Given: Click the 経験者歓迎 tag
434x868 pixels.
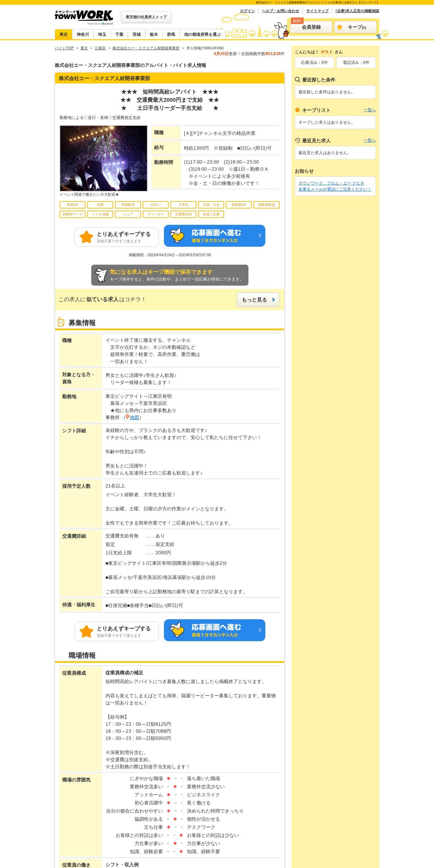Looking at the screenshot, I should pos(266,205).
